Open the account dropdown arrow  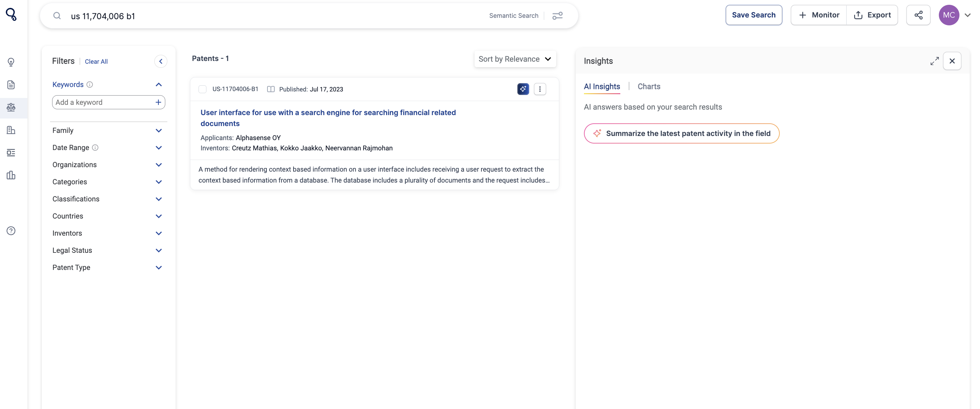[x=967, y=15]
